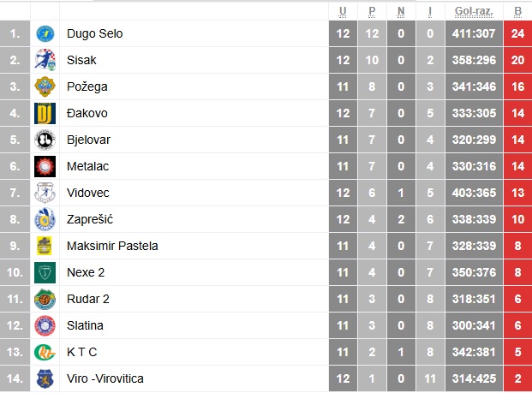Click the Rudar 2 ball emblem
This screenshot has height=393, width=532.
(x=45, y=299)
